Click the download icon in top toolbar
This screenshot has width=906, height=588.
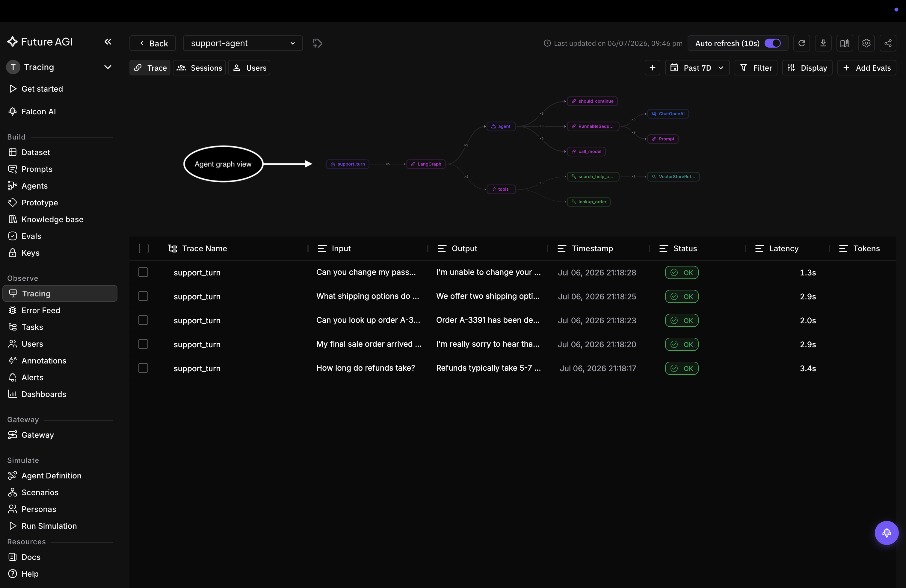pos(823,43)
